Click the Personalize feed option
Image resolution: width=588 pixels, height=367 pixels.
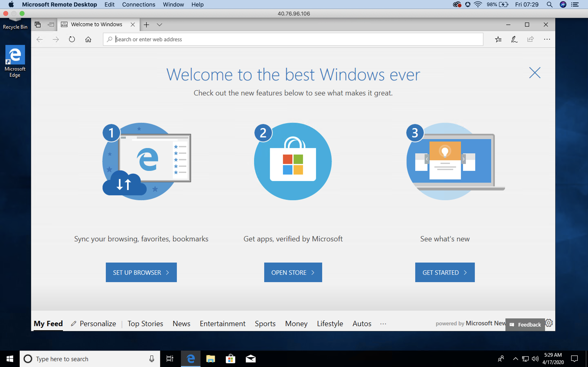(94, 323)
